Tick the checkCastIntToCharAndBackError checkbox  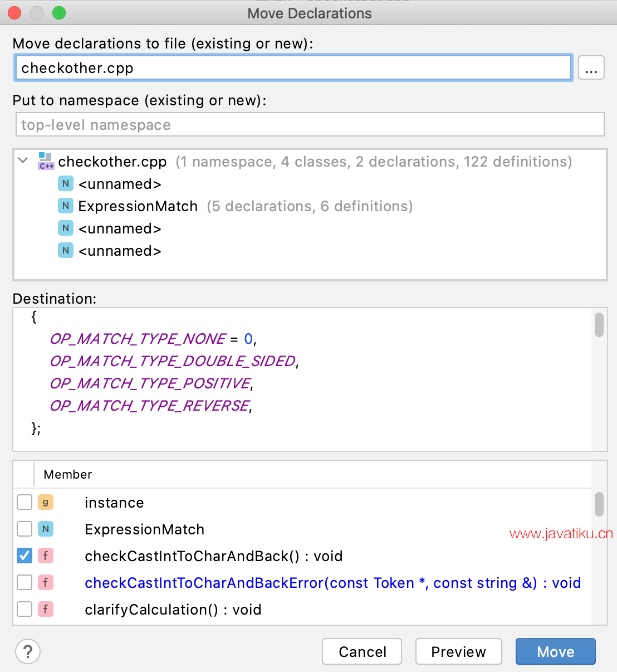click(25, 582)
